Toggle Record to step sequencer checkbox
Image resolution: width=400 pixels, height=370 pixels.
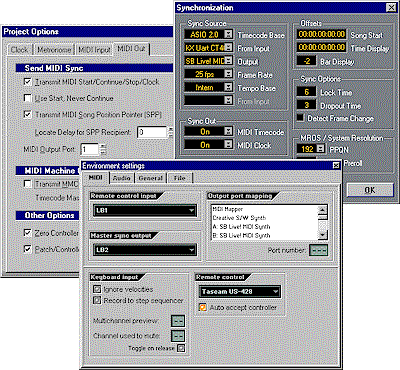(97, 300)
